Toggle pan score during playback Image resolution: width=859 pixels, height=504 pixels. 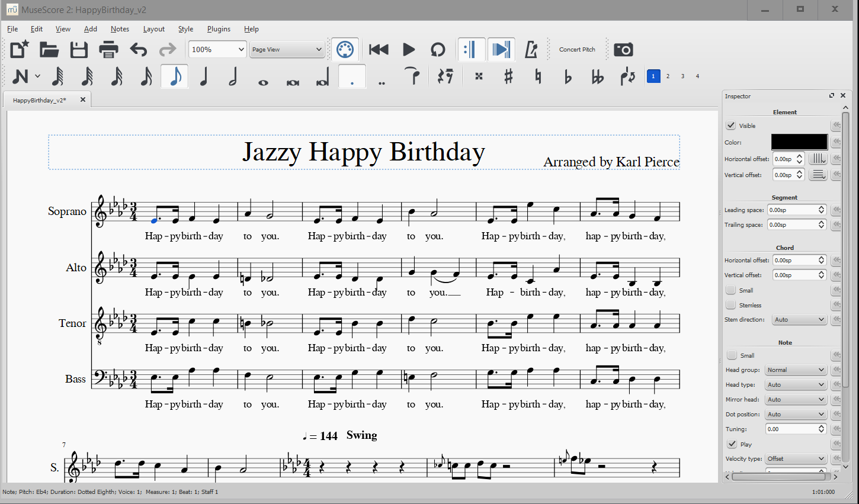501,49
